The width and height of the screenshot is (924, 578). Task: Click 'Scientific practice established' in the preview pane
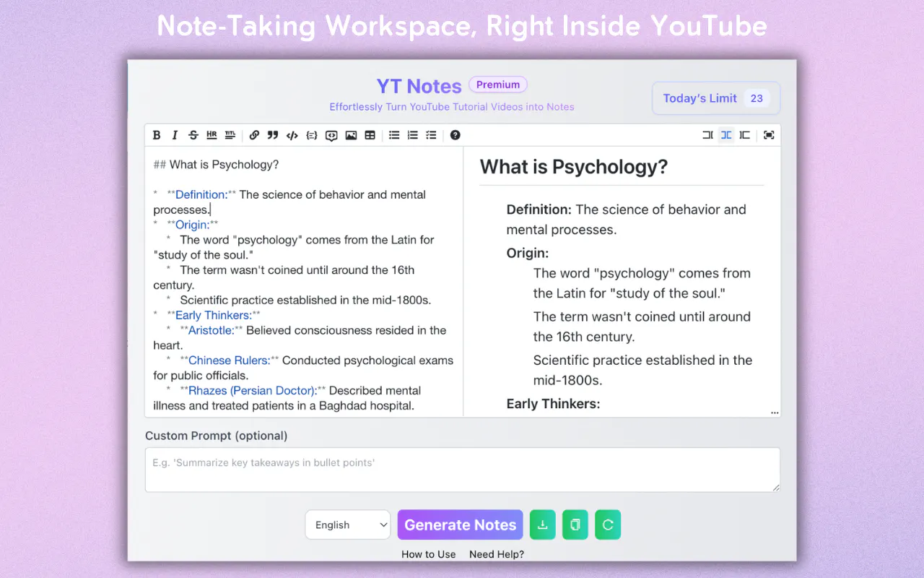[624, 360]
